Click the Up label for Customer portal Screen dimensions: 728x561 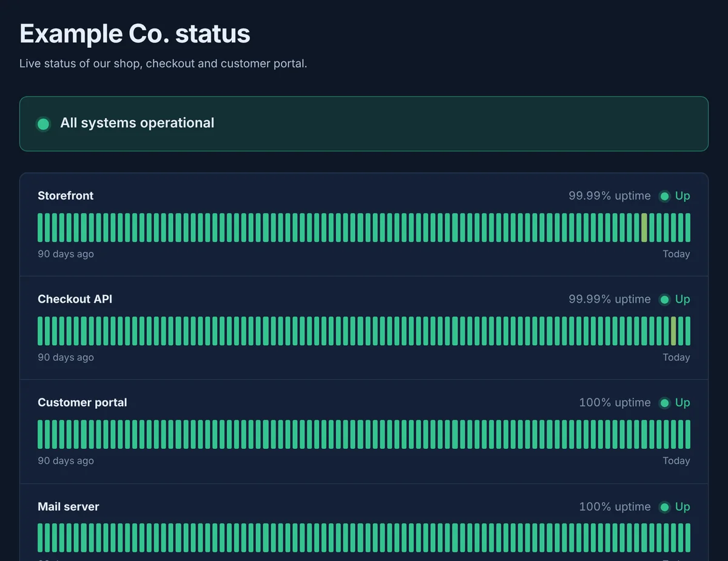(682, 403)
